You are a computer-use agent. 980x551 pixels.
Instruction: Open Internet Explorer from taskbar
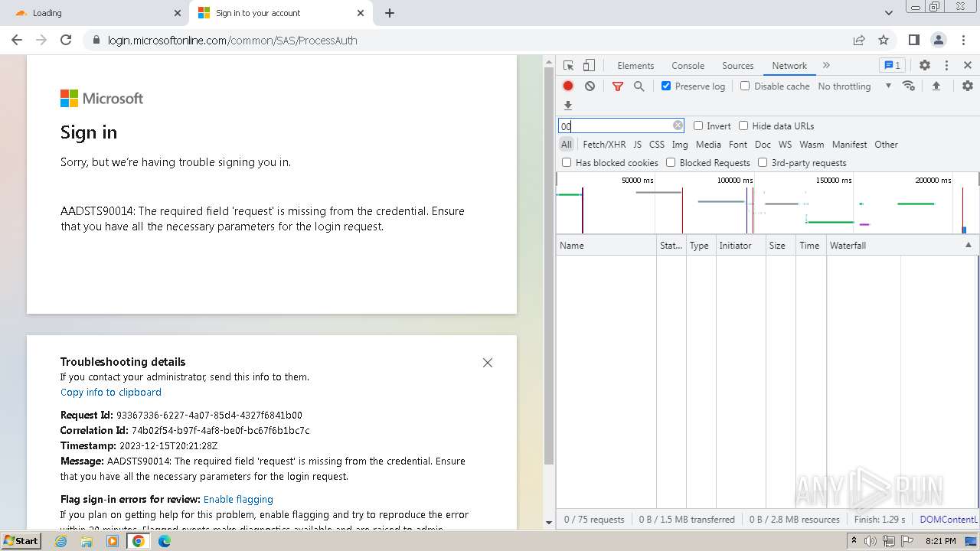pos(60,541)
